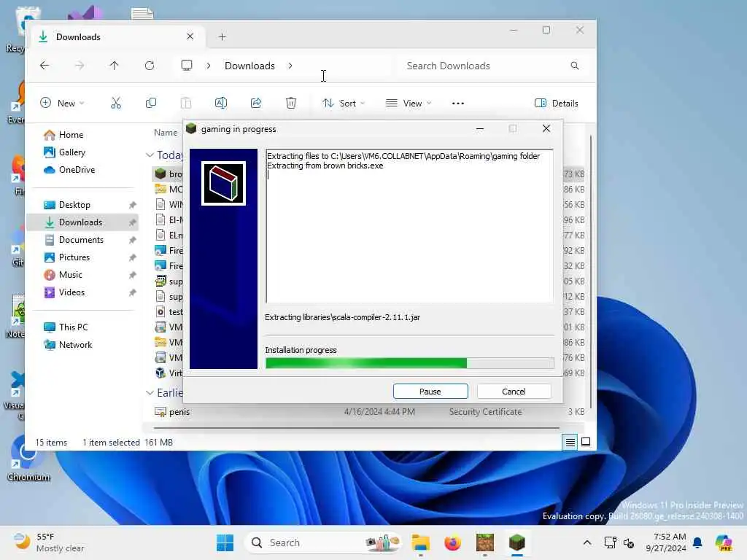
Task: Click the Share icon in toolbar
Action: pos(256,104)
